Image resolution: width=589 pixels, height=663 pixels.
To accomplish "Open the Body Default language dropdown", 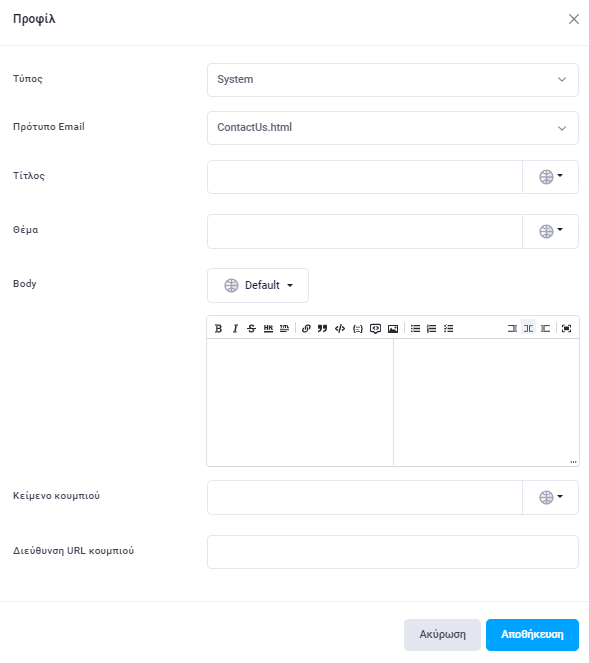I will 258,285.
